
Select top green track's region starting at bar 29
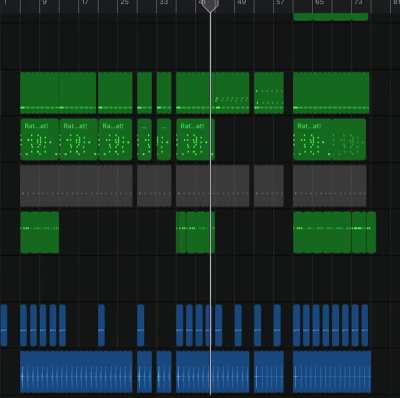point(144,92)
